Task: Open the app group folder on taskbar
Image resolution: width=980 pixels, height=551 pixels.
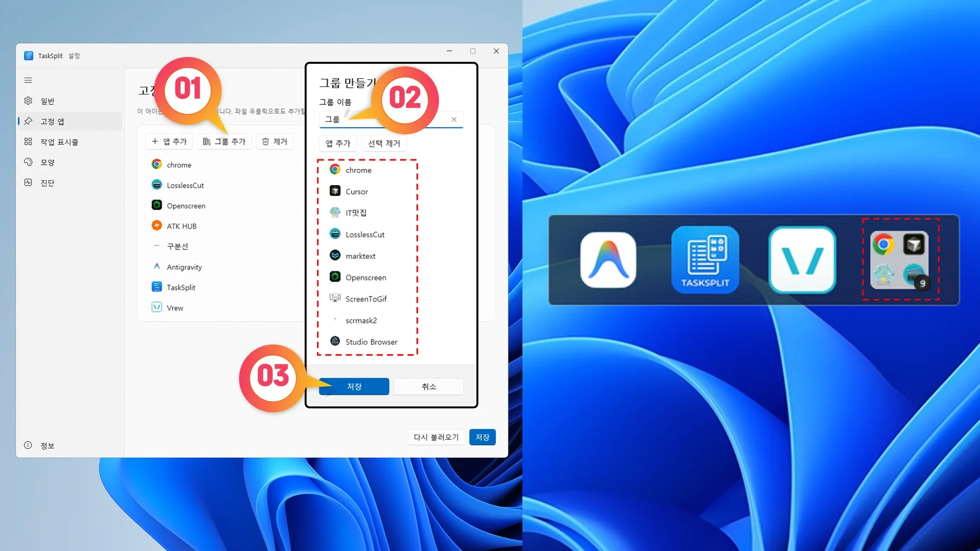Action: tap(900, 260)
